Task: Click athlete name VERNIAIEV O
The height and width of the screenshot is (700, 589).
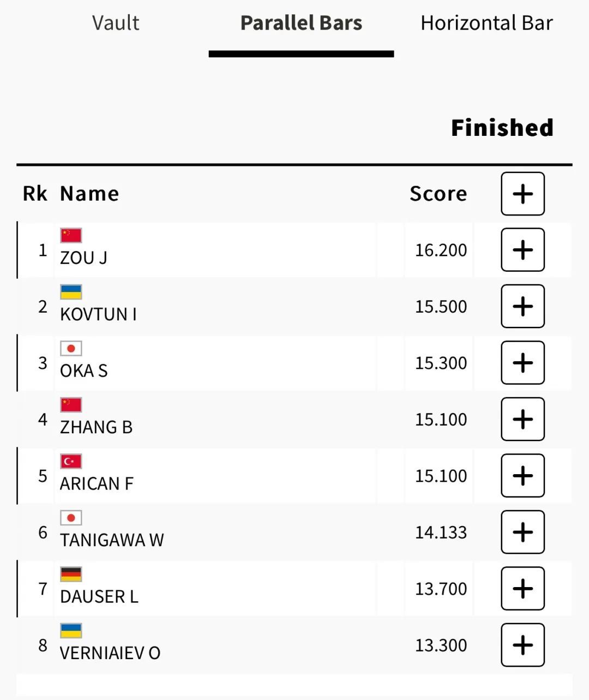Action: (x=110, y=653)
